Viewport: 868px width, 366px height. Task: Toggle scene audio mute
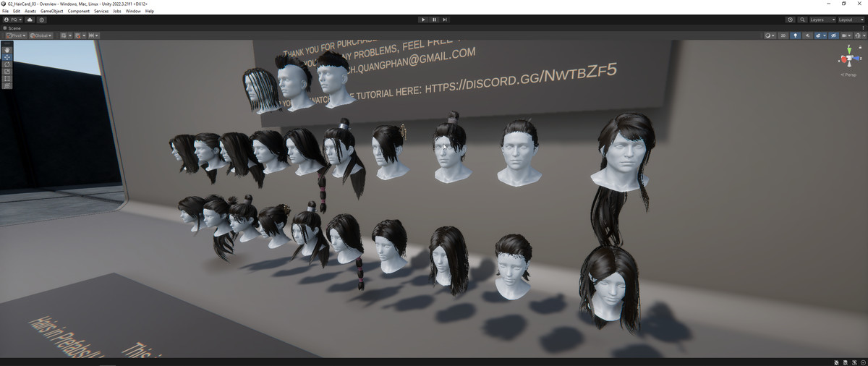[807, 35]
